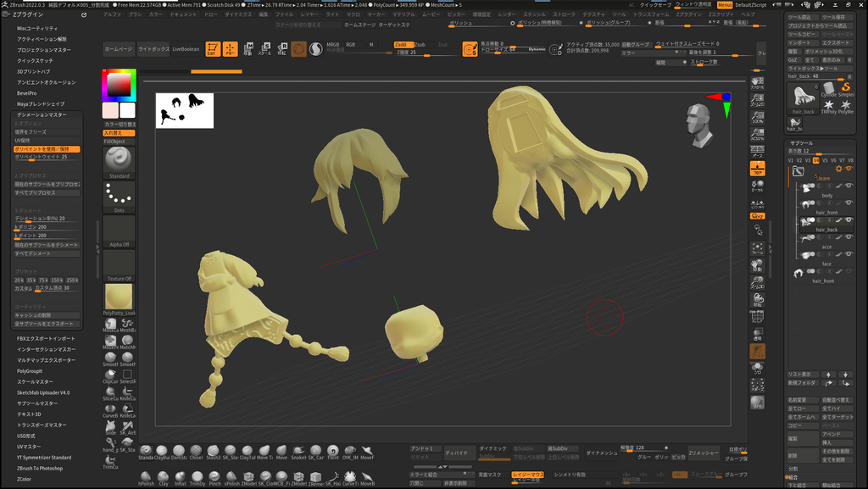The image size is (868, 489).
Task: Click the LiveBoolean button
Action: coord(186,49)
